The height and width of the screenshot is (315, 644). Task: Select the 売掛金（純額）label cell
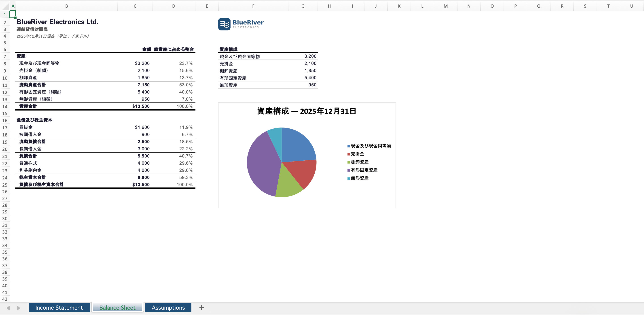pos(34,70)
